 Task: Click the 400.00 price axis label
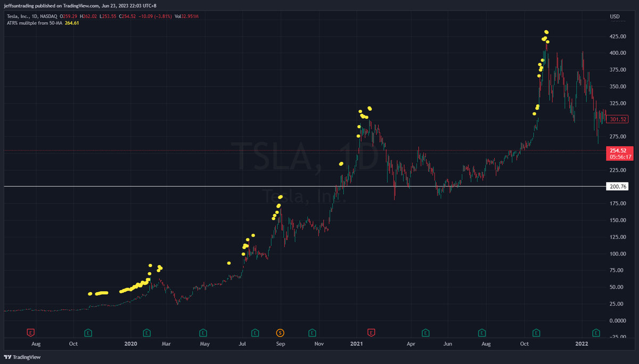[x=618, y=53]
